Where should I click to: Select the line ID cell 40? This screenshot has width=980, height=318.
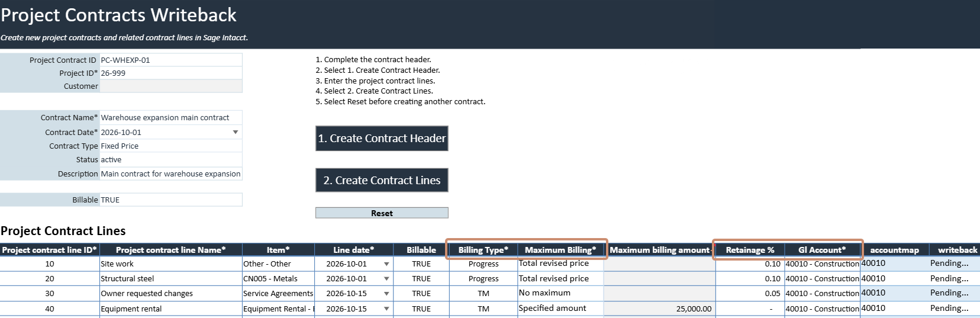[x=49, y=309]
